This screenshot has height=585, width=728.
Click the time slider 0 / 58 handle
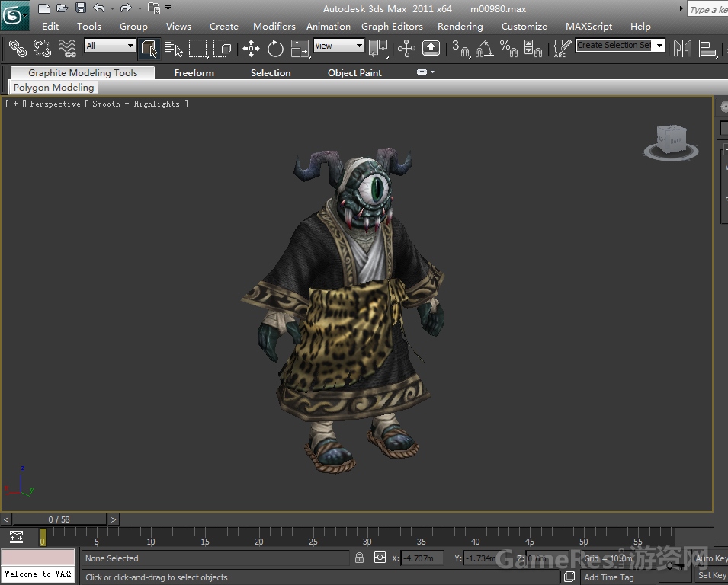(x=59, y=519)
